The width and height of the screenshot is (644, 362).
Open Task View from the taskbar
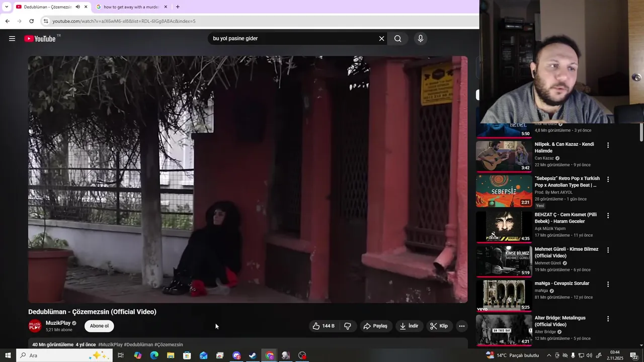pyautogui.click(x=121, y=355)
